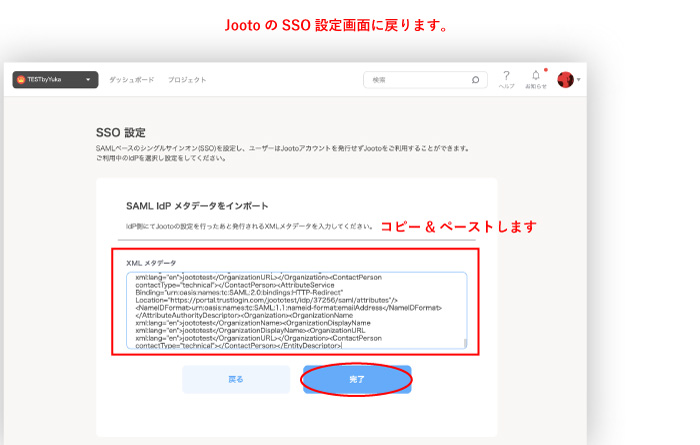Click the 戻る back button
Image resolution: width=700 pixels, height=445 pixels.
236,379
